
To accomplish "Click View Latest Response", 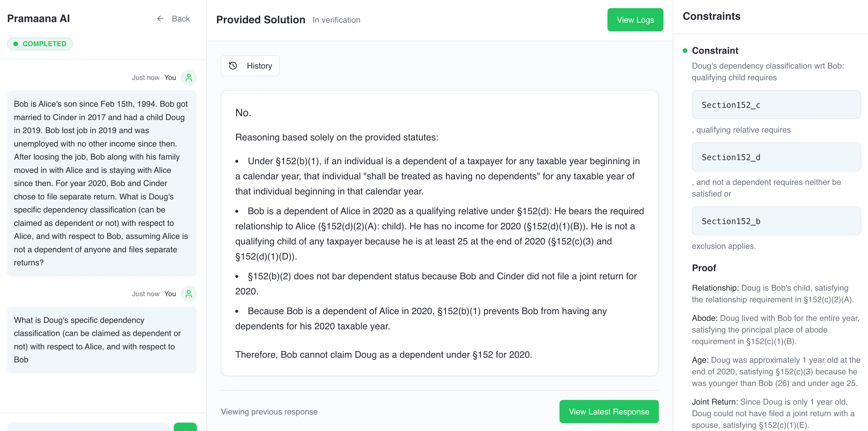I will tap(609, 411).
